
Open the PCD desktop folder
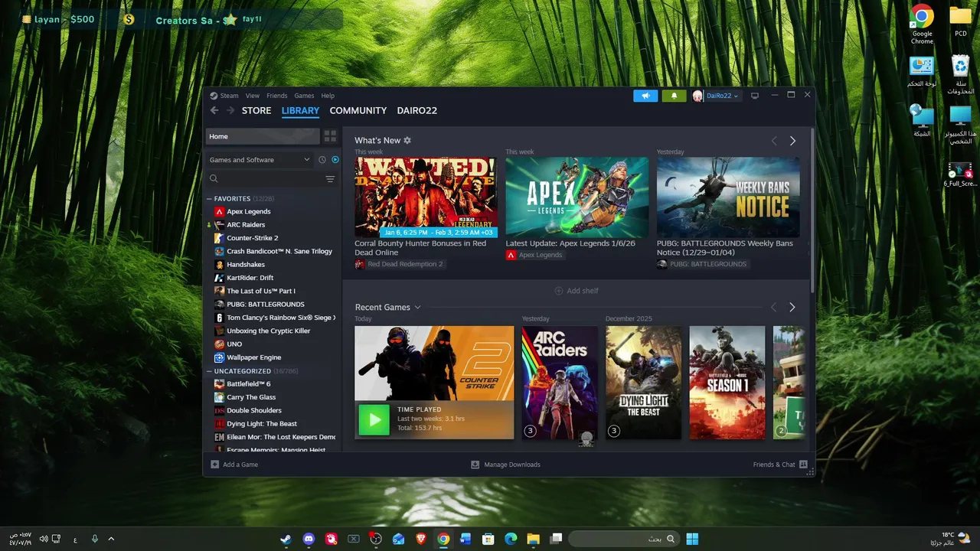click(960, 21)
